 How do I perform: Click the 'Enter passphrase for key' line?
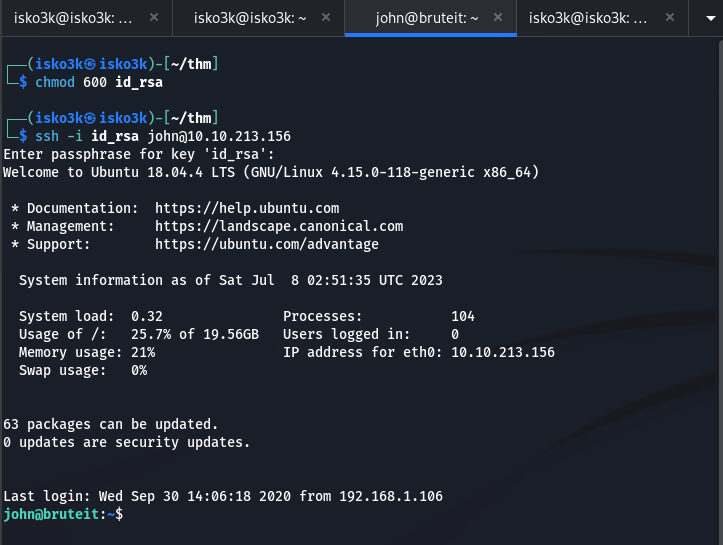(139, 154)
